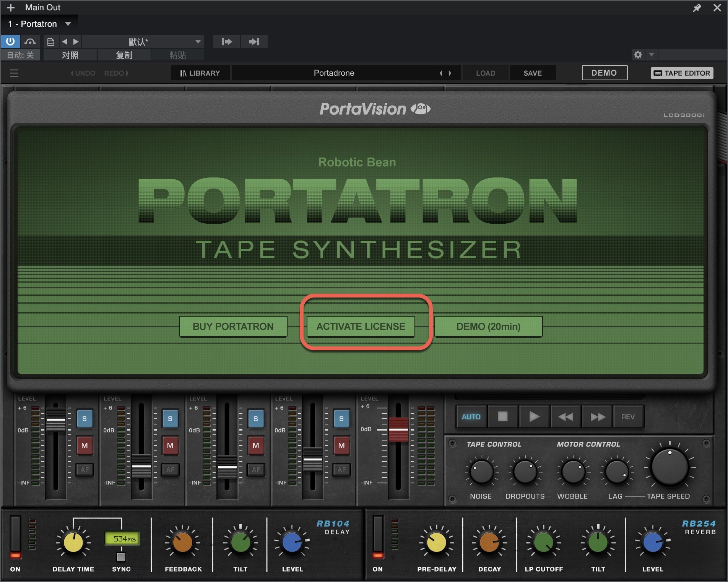Click the Portadrone preset name field

[334, 73]
